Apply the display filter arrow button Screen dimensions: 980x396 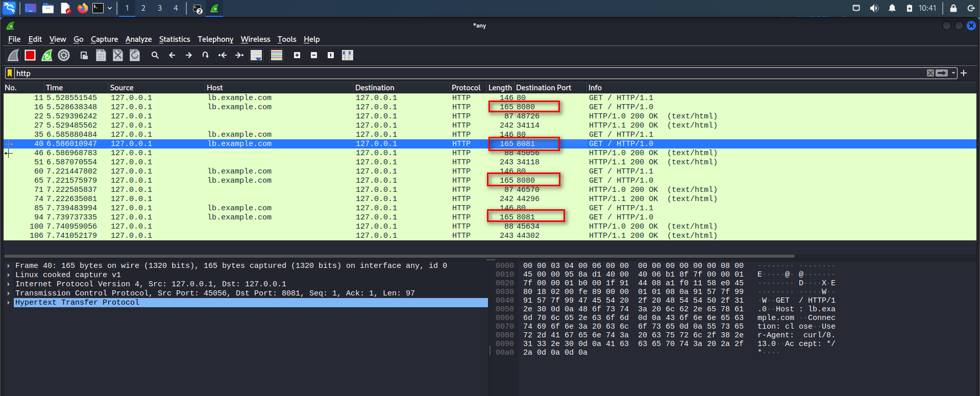942,73
